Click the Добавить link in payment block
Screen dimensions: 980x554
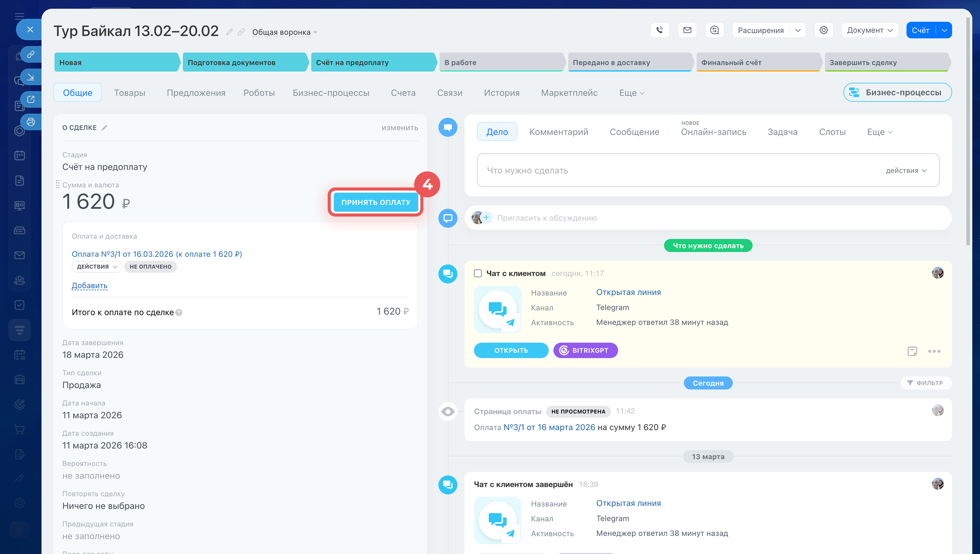(x=89, y=285)
